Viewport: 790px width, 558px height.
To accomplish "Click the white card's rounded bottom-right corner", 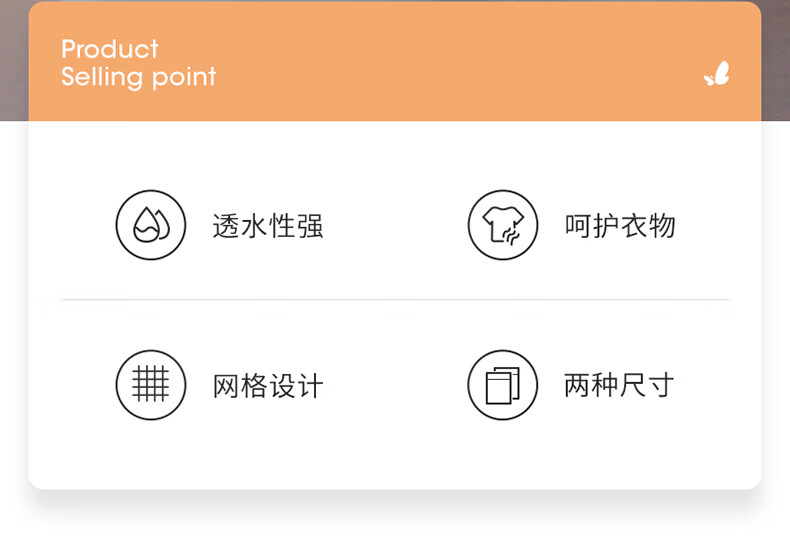I will 752,480.
